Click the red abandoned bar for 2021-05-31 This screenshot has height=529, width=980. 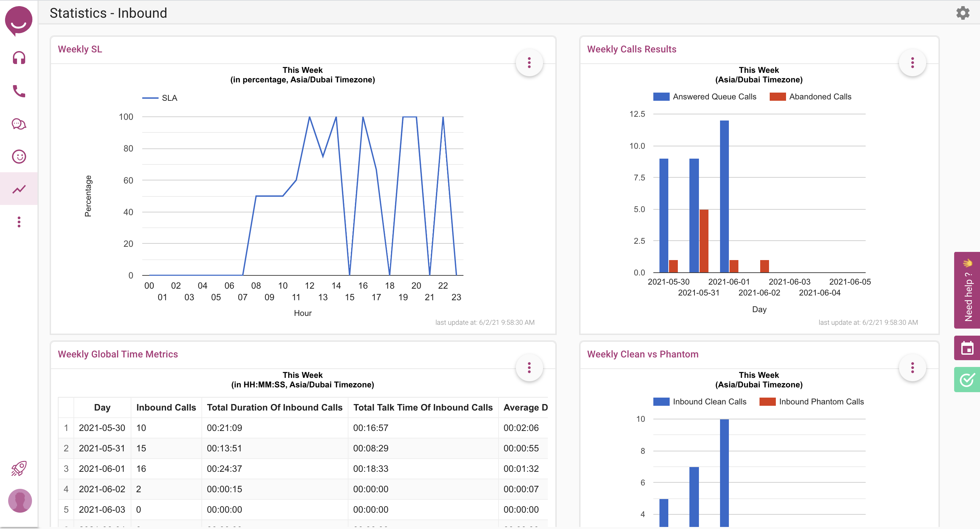point(704,241)
